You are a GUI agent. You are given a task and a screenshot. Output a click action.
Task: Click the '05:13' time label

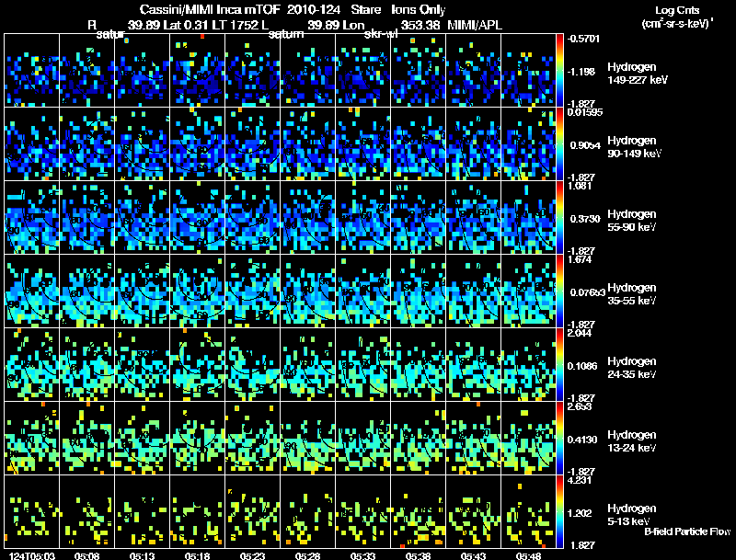coord(143,555)
